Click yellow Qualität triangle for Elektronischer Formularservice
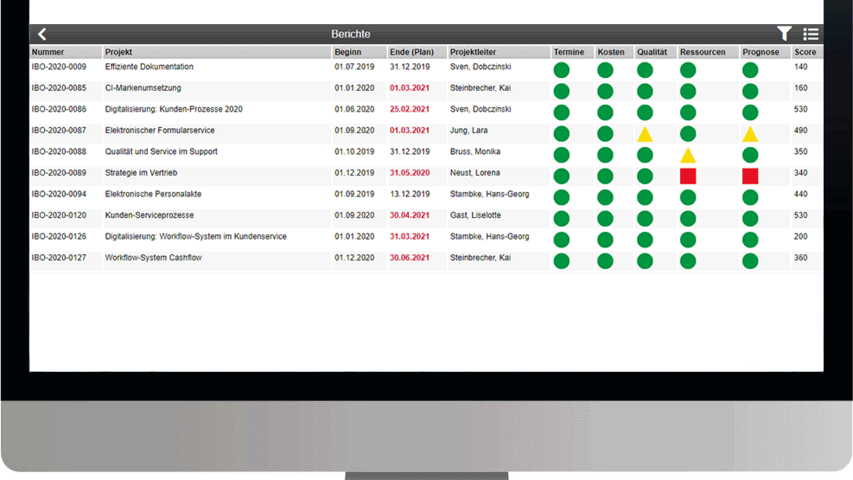853x480 pixels. [645, 133]
